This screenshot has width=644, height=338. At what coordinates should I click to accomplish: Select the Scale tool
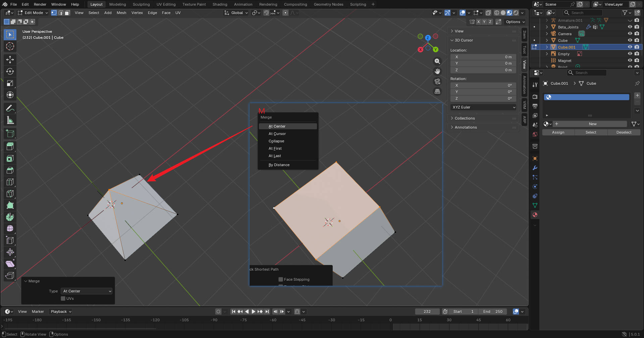point(10,83)
